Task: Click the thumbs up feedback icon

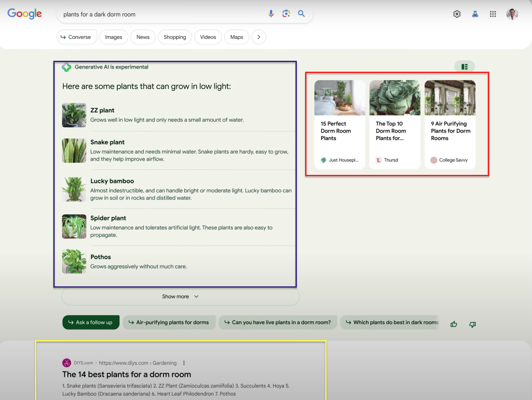Action: [x=454, y=324]
